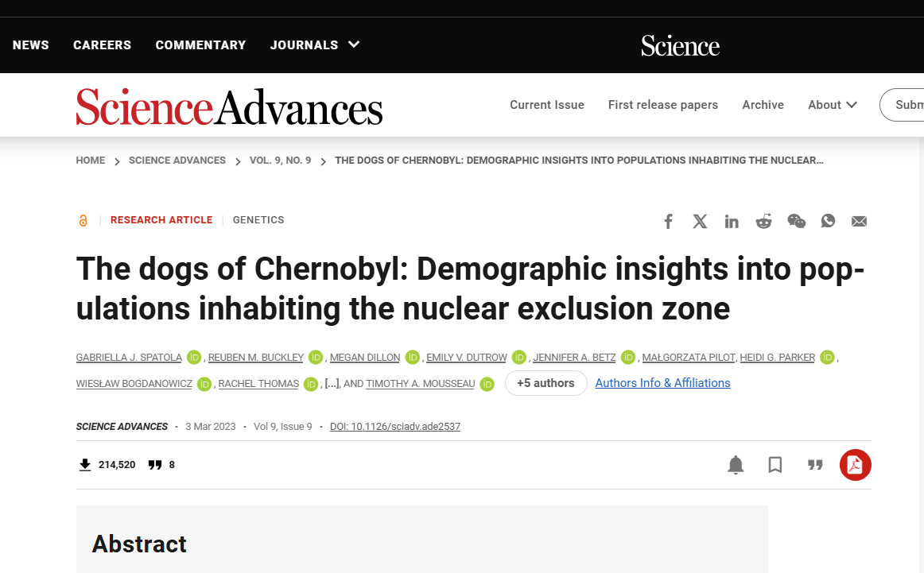Viewport: 924px width, 573px height.
Task: Open Gabriella J. Spatola's ORCID icon
Action: tap(194, 357)
